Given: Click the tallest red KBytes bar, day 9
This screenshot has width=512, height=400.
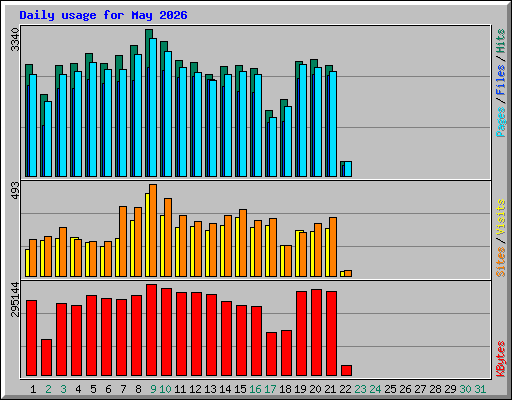Looking at the screenshot, I should click(x=152, y=330).
